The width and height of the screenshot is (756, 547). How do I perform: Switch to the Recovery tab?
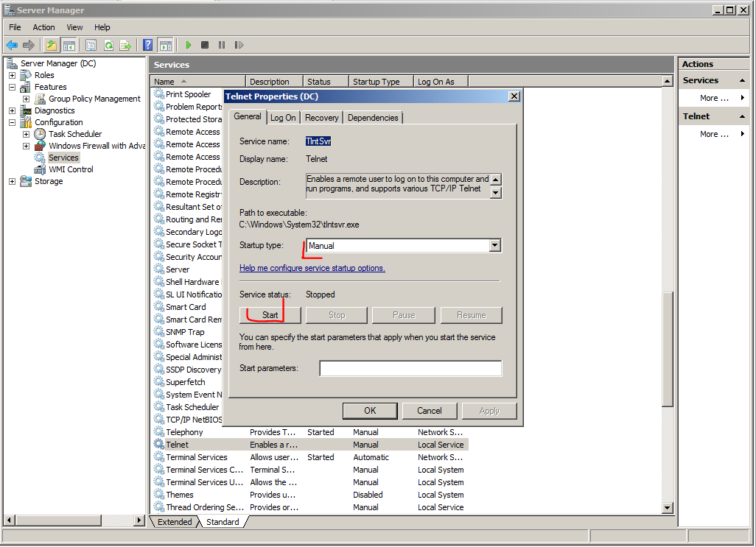(x=321, y=118)
